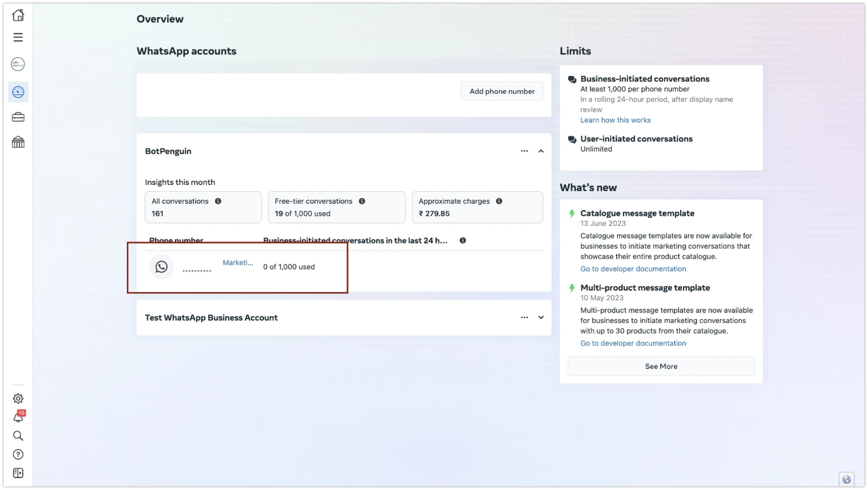Click the 'Catalogue message template' heading
The height and width of the screenshot is (490, 868).
coord(637,213)
